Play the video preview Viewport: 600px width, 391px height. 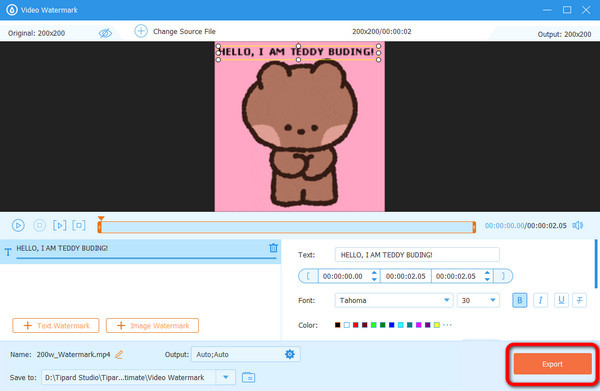pyautogui.click(x=18, y=225)
